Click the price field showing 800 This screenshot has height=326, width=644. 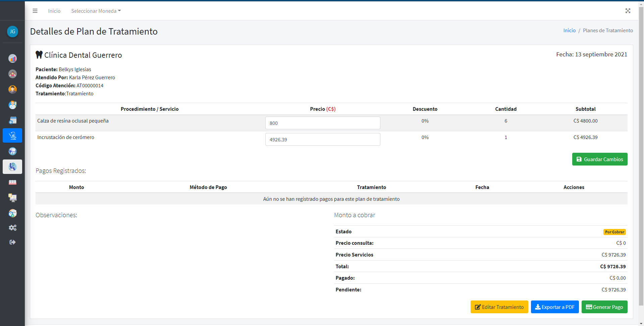coord(322,123)
